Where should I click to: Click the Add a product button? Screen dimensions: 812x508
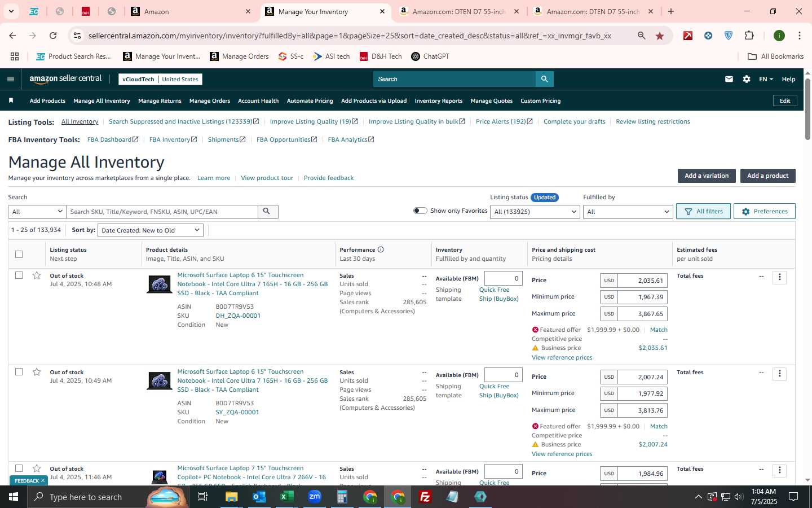(767, 176)
